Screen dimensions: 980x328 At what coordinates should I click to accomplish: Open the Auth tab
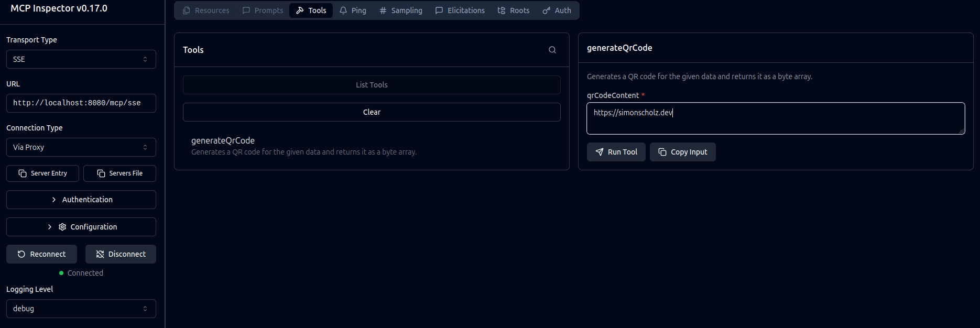557,10
